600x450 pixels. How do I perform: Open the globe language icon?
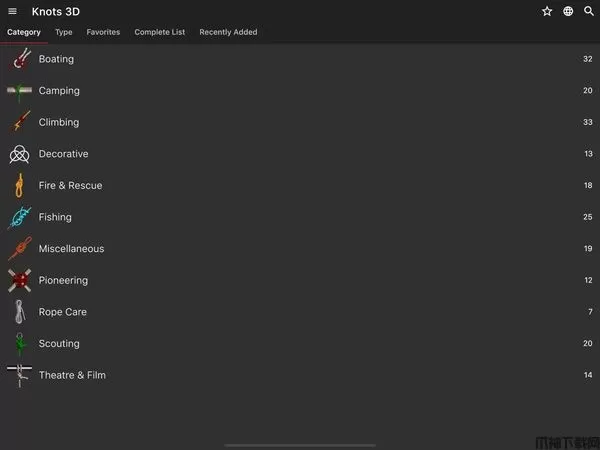pos(568,11)
